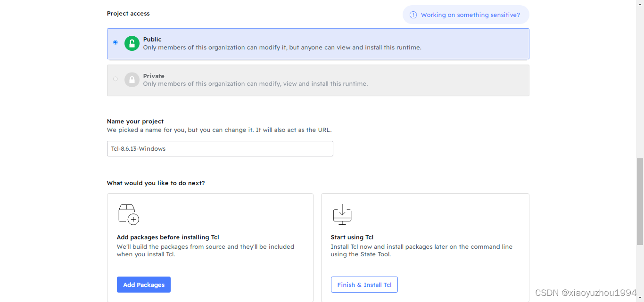Click the download-to-monitor icon

pos(342,214)
